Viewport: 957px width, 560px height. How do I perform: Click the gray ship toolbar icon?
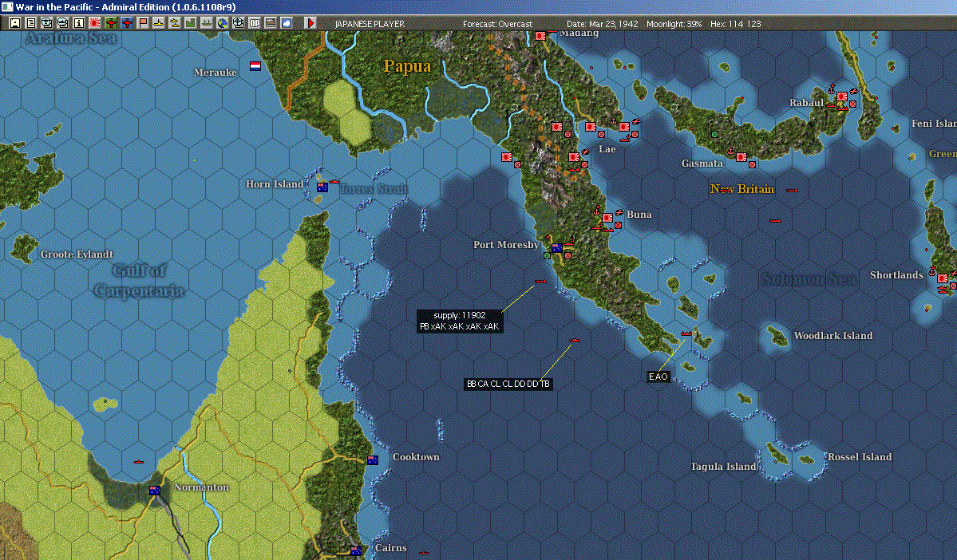click(206, 23)
